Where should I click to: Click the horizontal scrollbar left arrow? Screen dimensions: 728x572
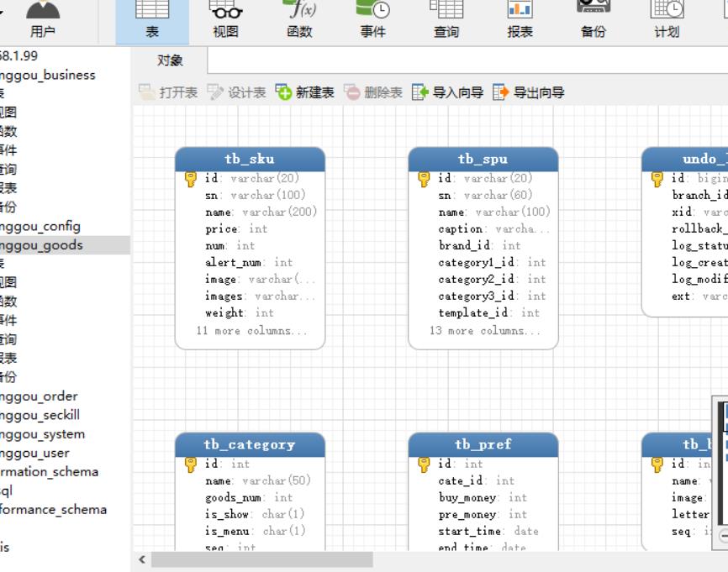click(x=142, y=559)
